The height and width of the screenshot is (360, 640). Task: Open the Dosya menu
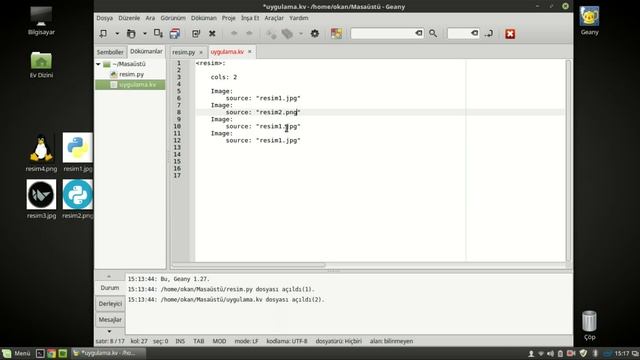[x=104, y=18]
